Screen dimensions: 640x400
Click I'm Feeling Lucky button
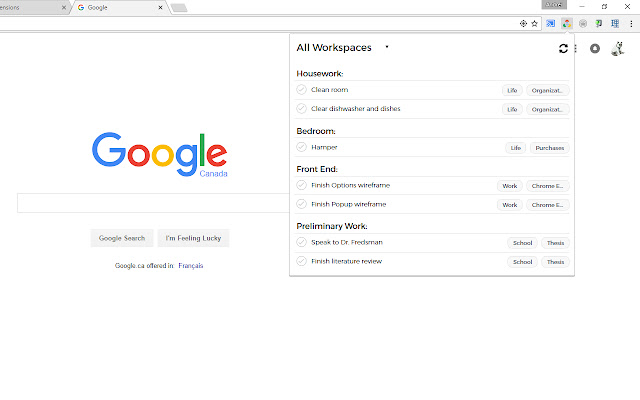click(193, 238)
